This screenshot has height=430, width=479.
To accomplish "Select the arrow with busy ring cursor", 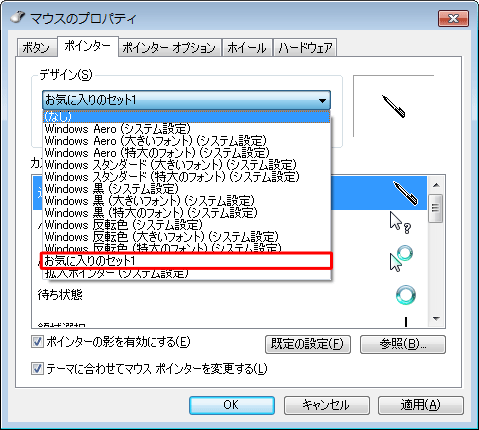I will pyautogui.click(x=401, y=259).
